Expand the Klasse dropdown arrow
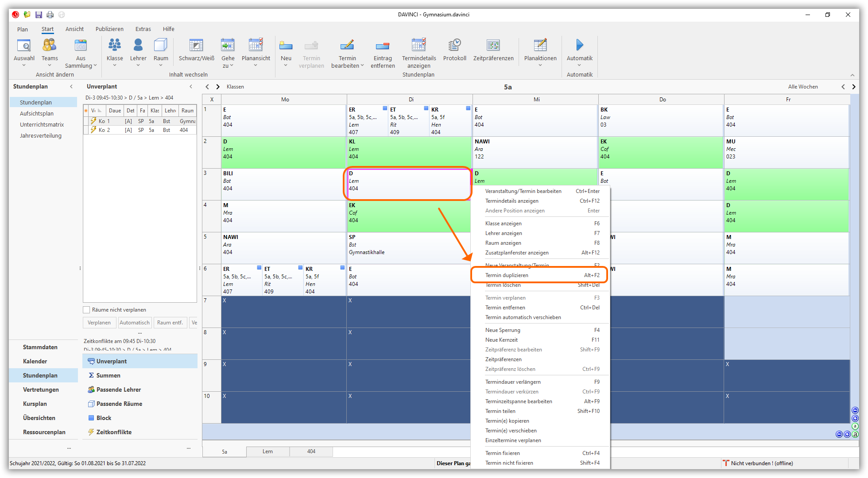The height and width of the screenshot is (478, 868). [115, 66]
